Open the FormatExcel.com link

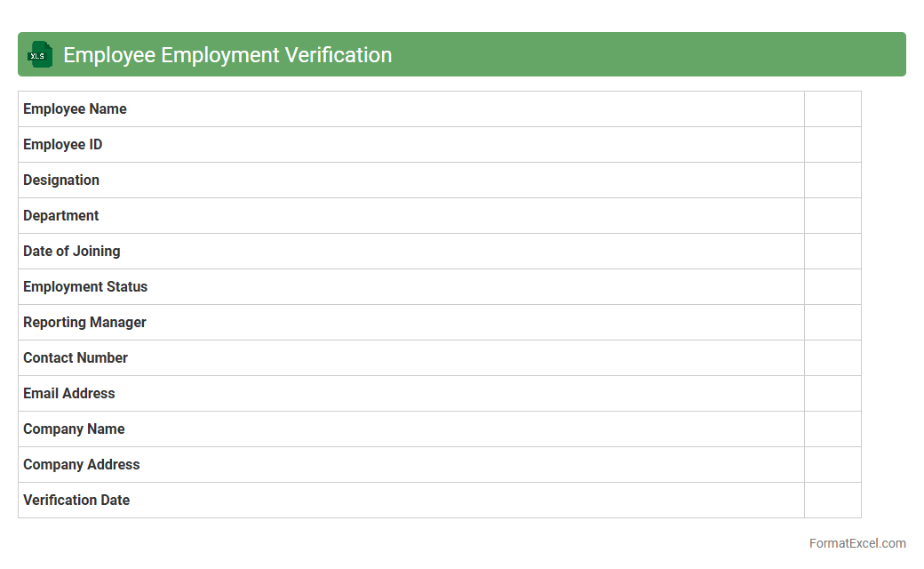[856, 543]
